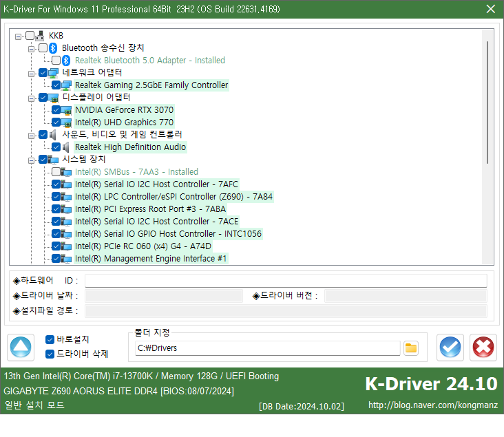Click the 디스플레이 어댑터 category icon
The width and height of the screenshot is (504, 437).
point(53,98)
